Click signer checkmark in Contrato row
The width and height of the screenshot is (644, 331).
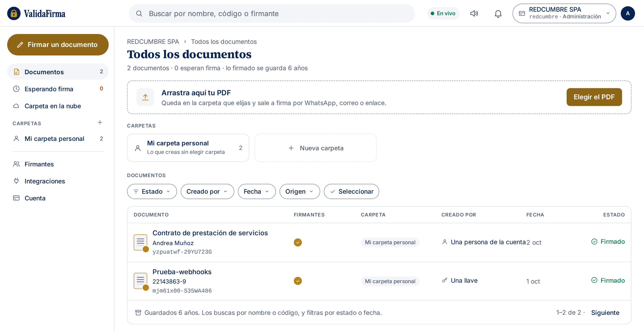click(298, 242)
